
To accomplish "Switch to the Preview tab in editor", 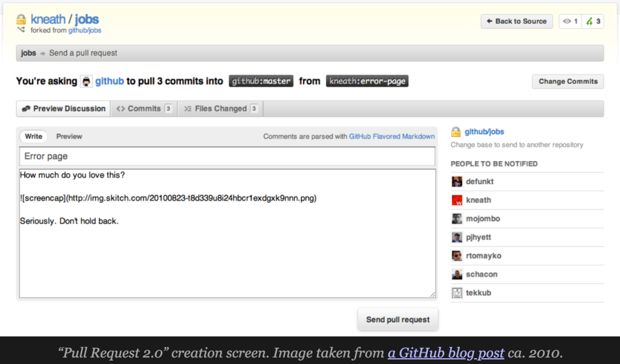I will pyautogui.click(x=69, y=137).
